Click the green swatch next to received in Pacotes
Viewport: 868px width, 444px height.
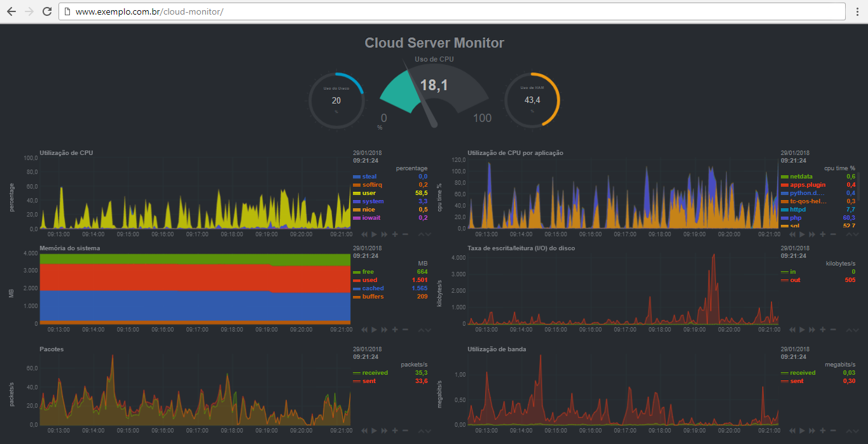tap(357, 372)
